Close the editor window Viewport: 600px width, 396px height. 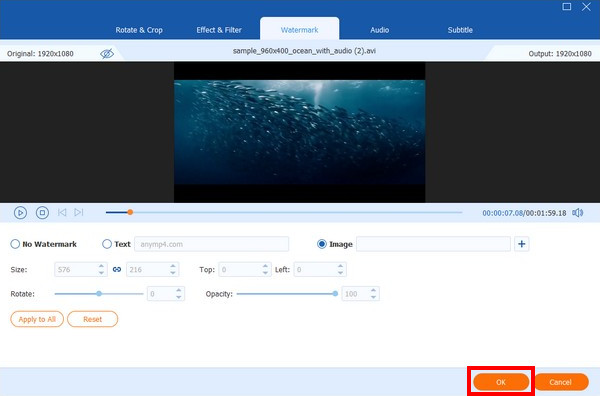(x=586, y=7)
